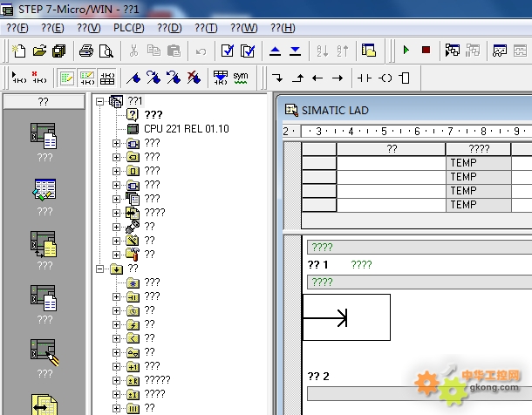Insert coil ladder element

tap(385, 78)
